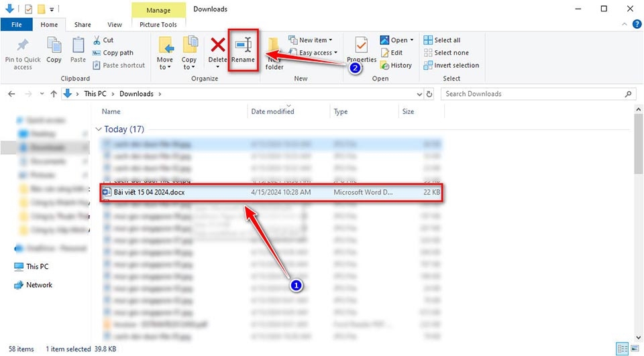Click the 22 KB size cell

pyautogui.click(x=431, y=192)
